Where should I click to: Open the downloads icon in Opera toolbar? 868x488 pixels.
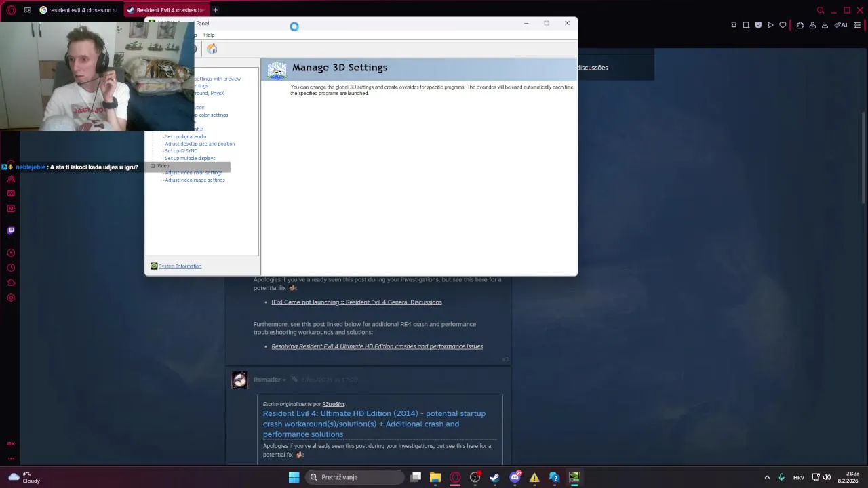(825, 25)
